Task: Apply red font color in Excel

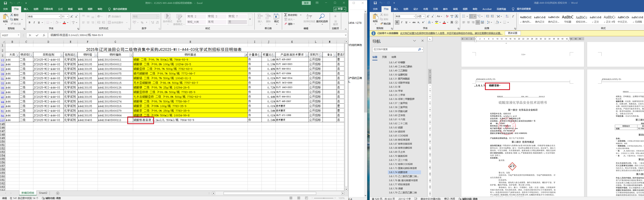Action: point(64,22)
